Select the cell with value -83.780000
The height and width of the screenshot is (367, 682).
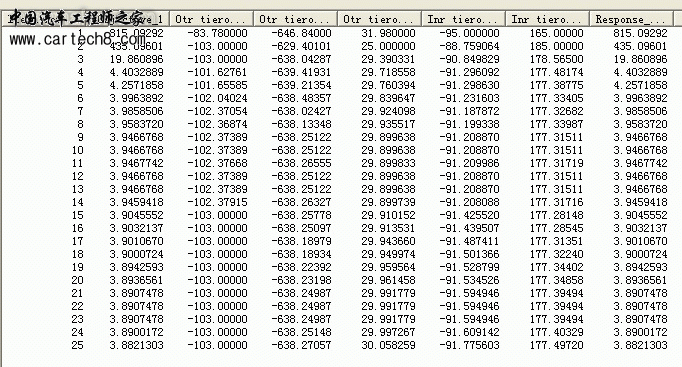tap(217, 33)
